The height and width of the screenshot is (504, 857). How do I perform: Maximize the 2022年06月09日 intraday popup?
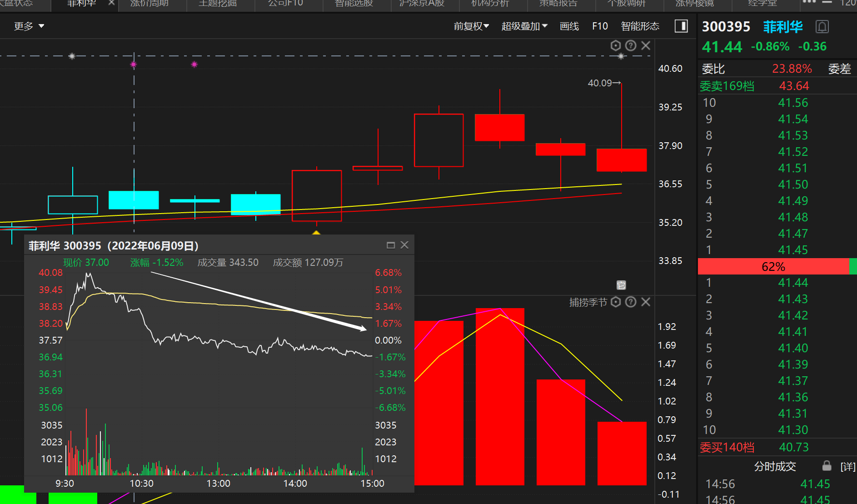tap(391, 245)
